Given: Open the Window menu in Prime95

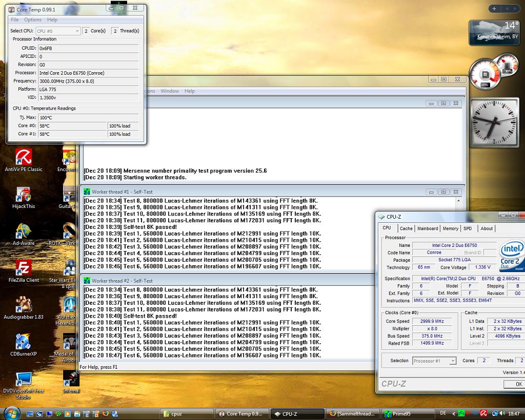Looking at the screenshot, I should [169, 91].
